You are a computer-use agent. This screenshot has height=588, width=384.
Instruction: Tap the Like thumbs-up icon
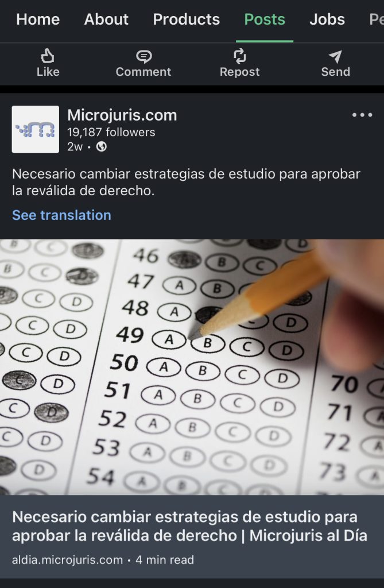click(48, 56)
